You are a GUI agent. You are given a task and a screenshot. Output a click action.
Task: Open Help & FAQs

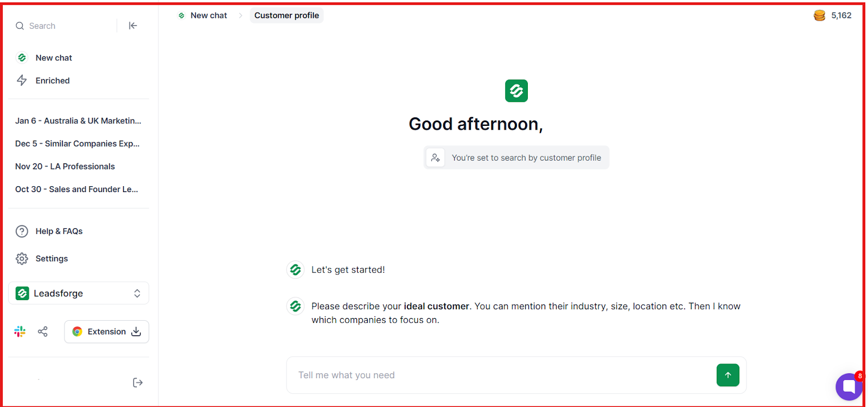(x=58, y=231)
